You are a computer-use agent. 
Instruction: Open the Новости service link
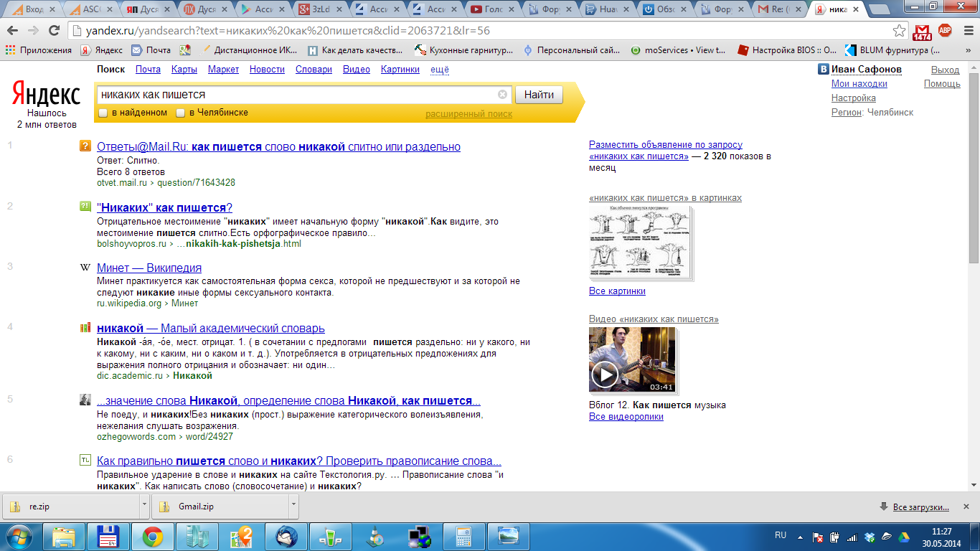267,70
